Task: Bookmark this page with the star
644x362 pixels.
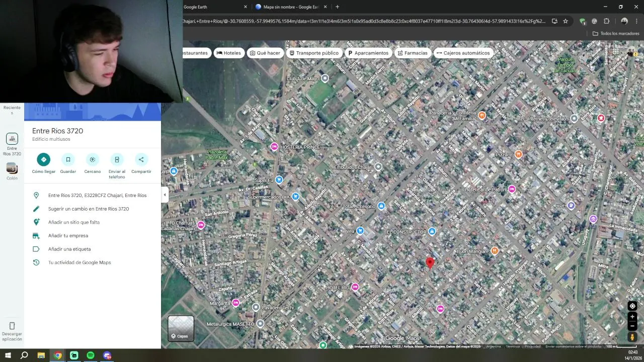Action: tap(566, 21)
